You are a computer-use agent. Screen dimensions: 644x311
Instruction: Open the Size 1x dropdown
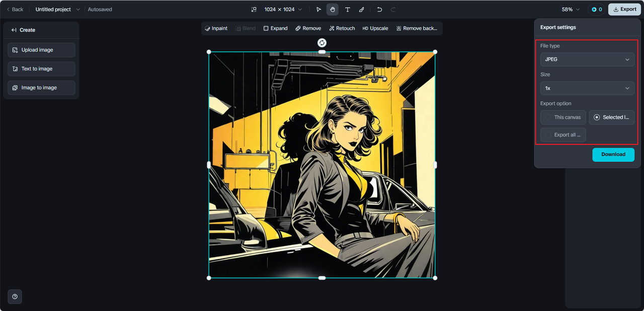click(587, 88)
